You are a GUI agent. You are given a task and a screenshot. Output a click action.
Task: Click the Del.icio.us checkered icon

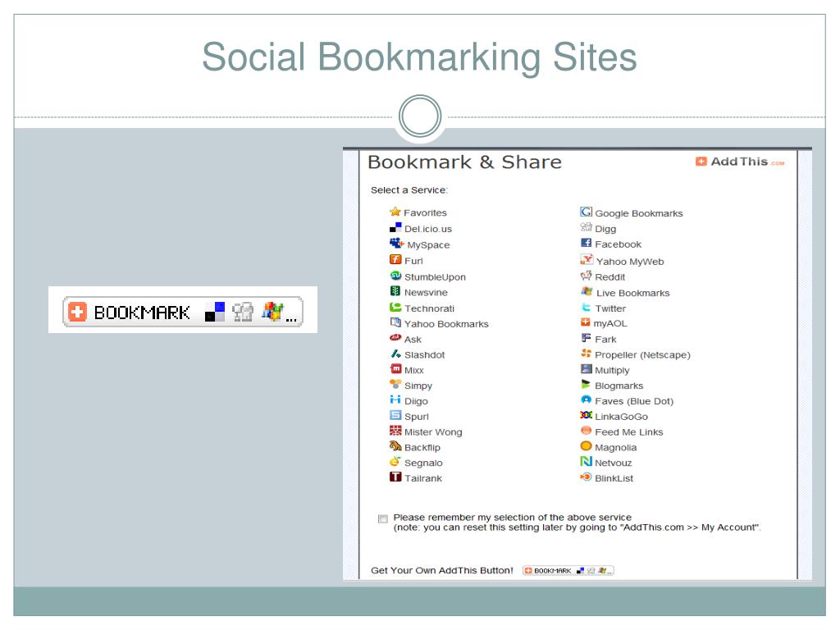coord(395,228)
